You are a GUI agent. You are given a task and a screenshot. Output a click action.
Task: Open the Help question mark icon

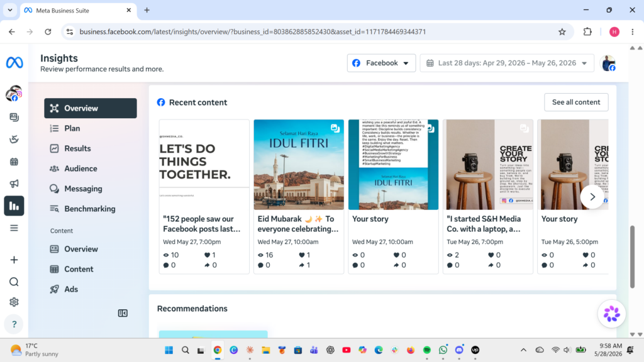(x=14, y=324)
